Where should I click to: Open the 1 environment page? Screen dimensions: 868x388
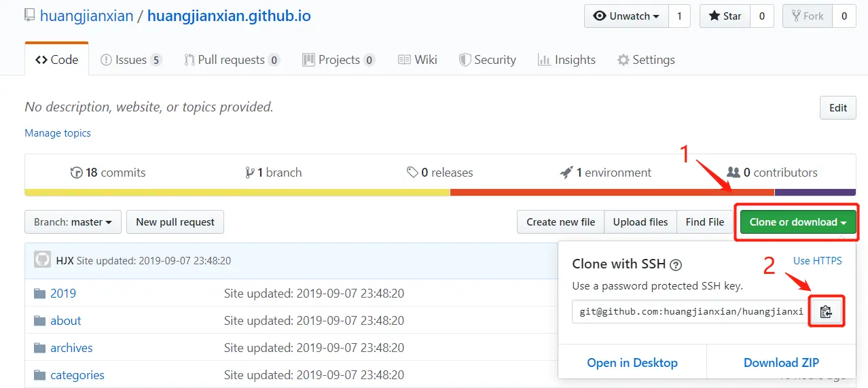605,173
